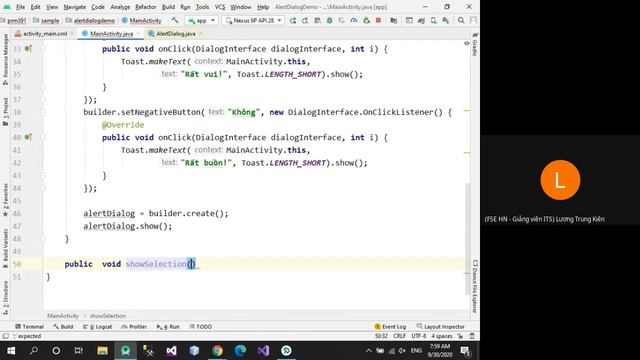Click the tool window quick-access icon in status bar
This screenshot has width=640, height=360.
point(5,336)
